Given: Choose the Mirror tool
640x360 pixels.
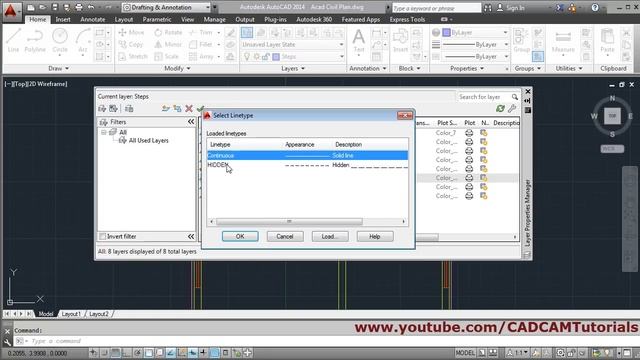Looking at the screenshot, I should [168, 44].
